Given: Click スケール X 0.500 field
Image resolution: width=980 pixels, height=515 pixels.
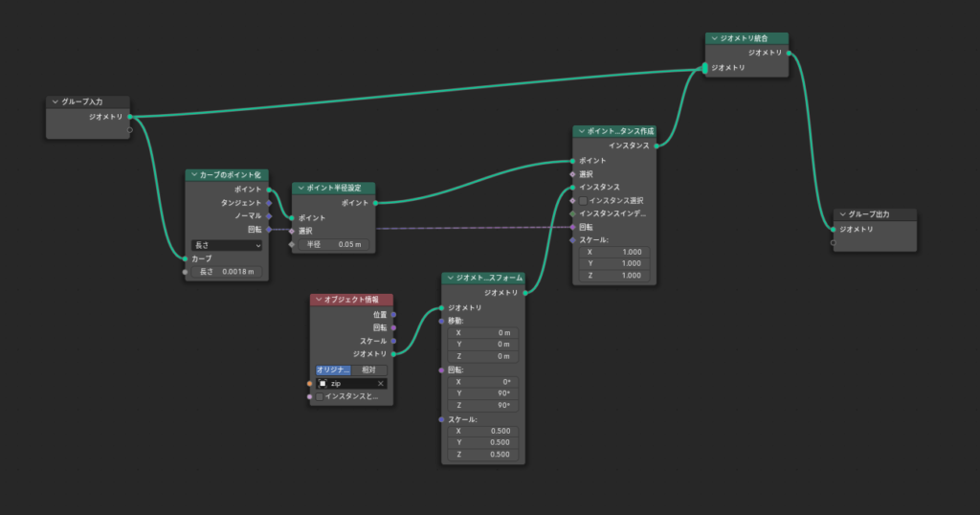Looking at the screenshot, I should click(x=482, y=432).
